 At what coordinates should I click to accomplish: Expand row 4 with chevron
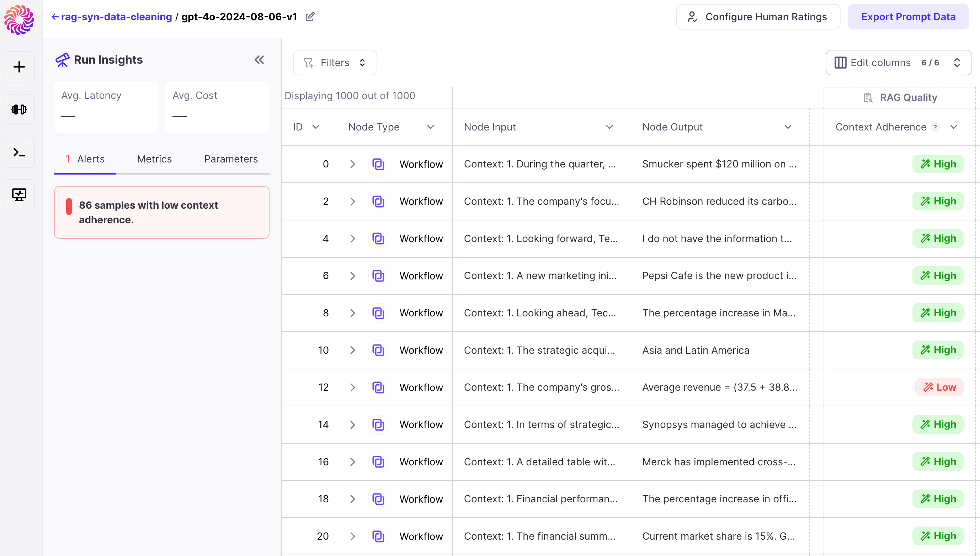pos(352,239)
